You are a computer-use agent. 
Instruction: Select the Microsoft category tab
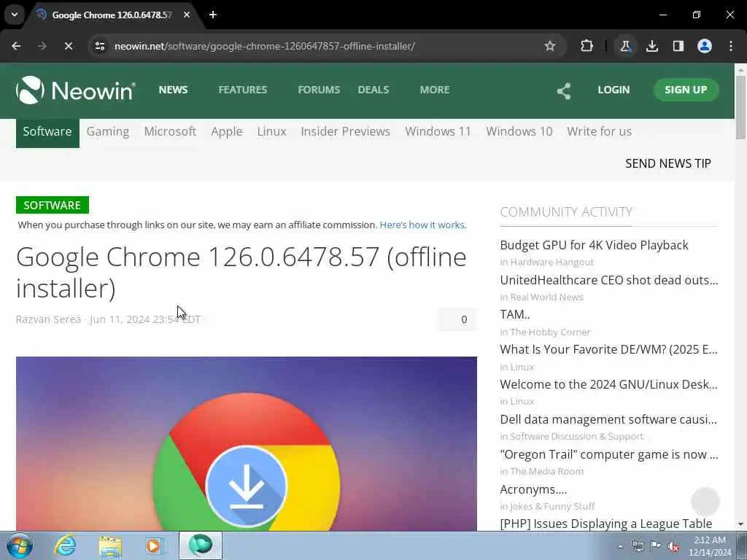pos(170,131)
